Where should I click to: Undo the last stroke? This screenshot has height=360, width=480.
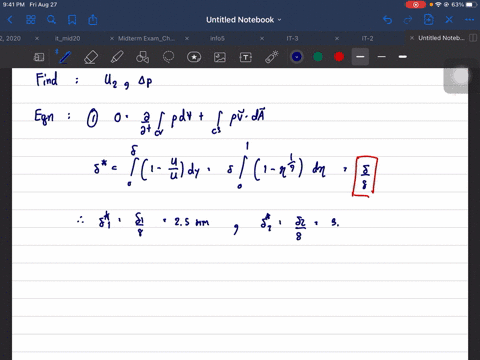point(387,20)
